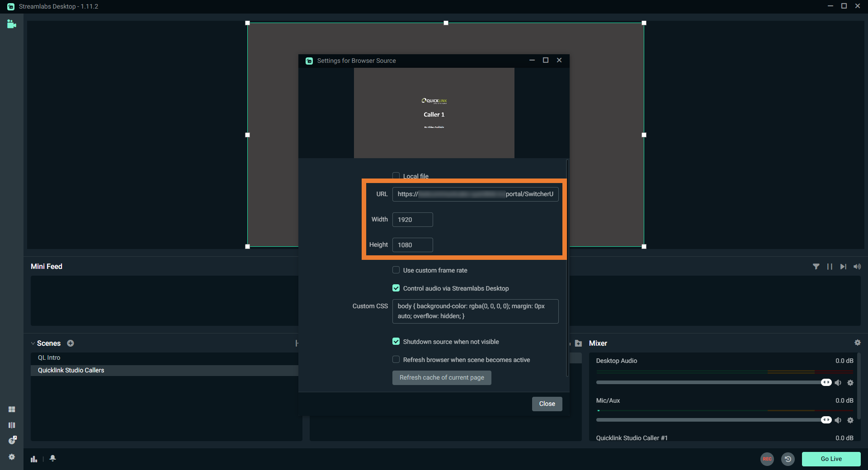Start recording with REC button
The height and width of the screenshot is (470, 868).
767,459
